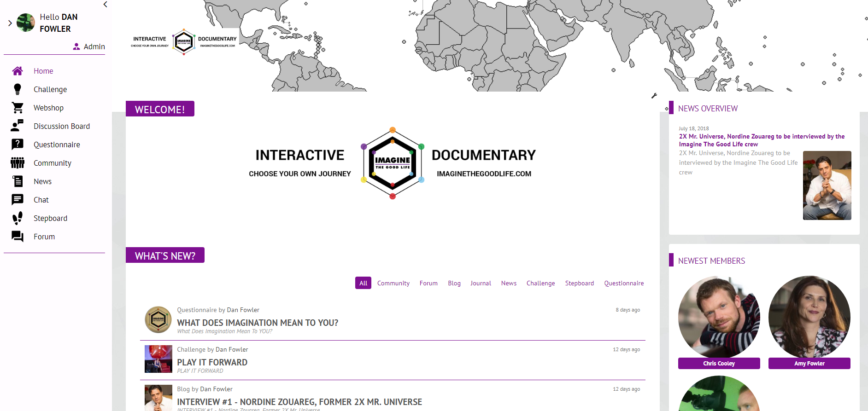Filter What's New by Stepboard

[579, 283]
